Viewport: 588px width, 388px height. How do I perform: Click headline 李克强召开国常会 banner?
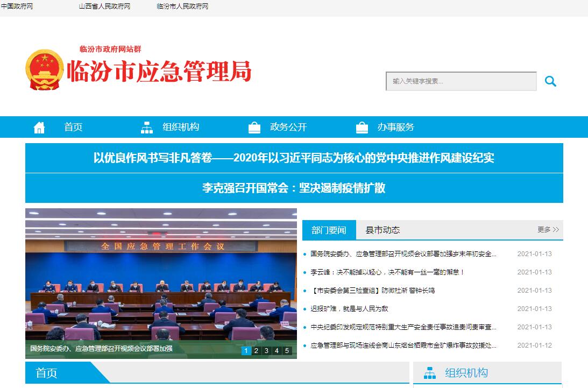tap(294, 188)
